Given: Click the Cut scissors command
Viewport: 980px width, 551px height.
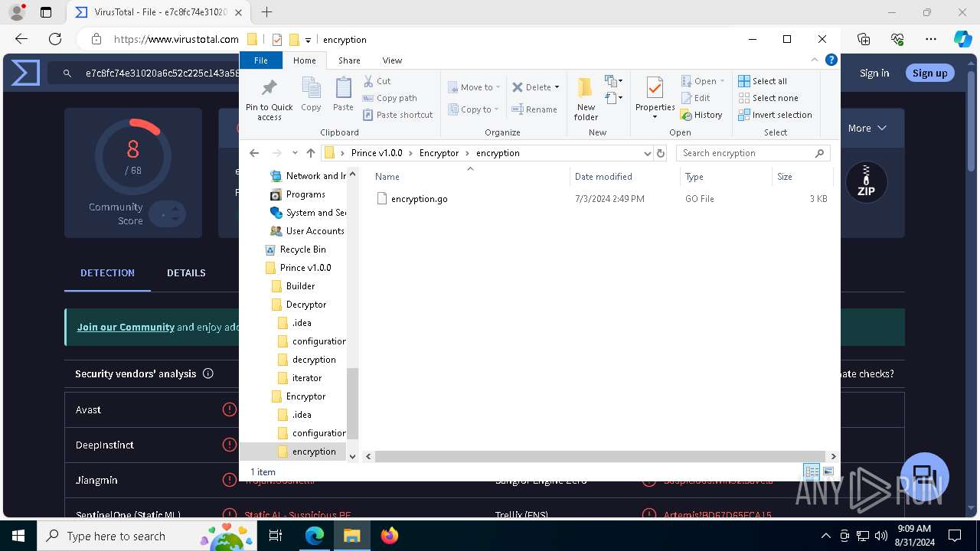Looking at the screenshot, I should 377,81.
